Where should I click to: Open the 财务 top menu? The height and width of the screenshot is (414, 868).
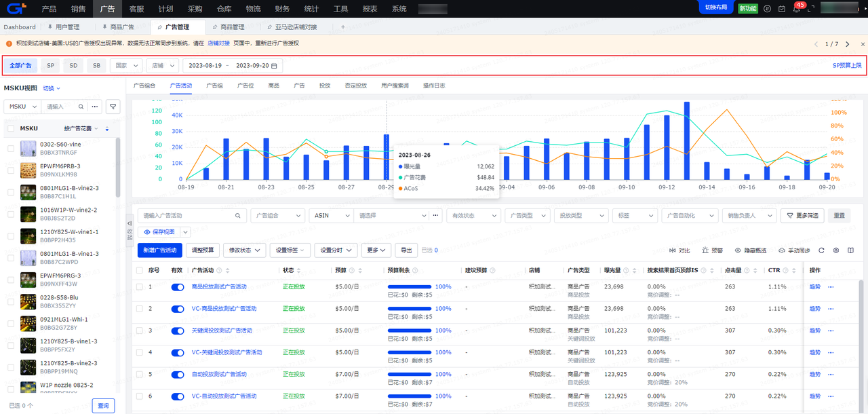point(283,9)
